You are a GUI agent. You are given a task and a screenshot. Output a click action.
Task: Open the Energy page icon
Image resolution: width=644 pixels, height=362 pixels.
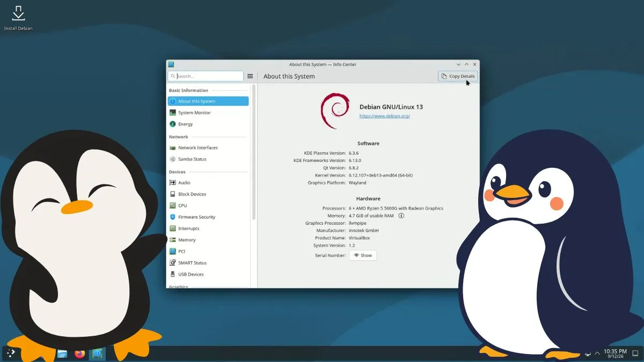coord(173,124)
